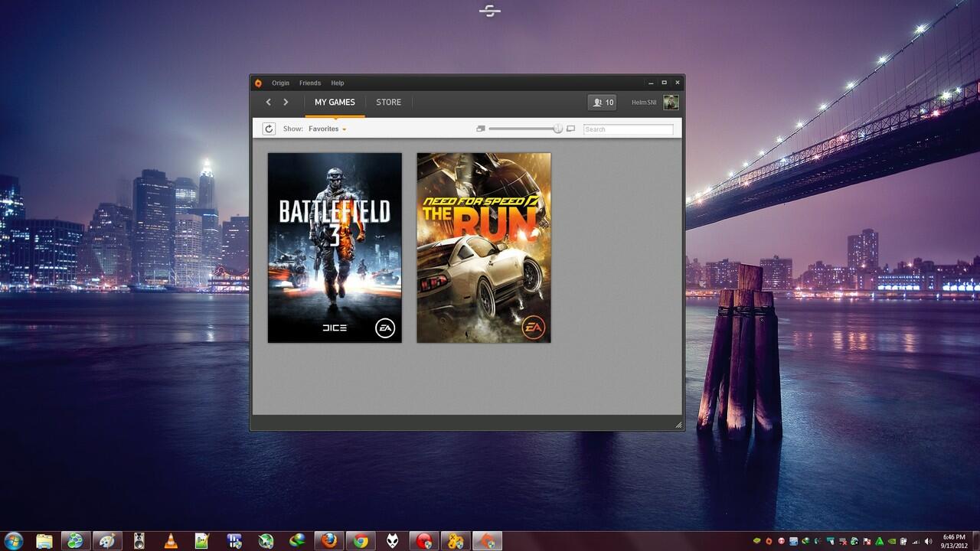Open the red ball taskbar icon
Screen dimensions: 980x551
[423, 541]
